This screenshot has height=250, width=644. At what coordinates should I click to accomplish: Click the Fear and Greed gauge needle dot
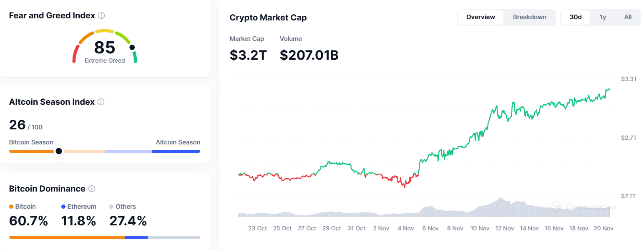tap(132, 47)
